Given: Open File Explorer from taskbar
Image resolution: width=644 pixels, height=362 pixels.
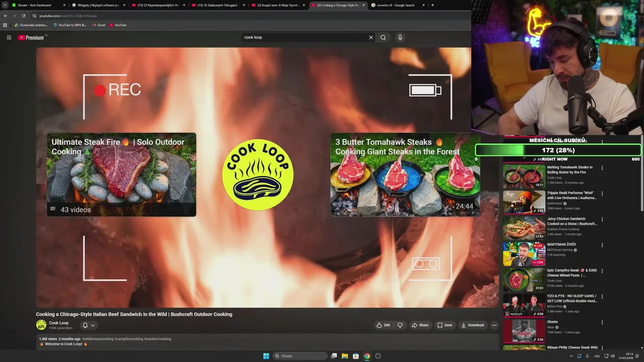Looking at the screenshot, I should [x=345, y=356].
